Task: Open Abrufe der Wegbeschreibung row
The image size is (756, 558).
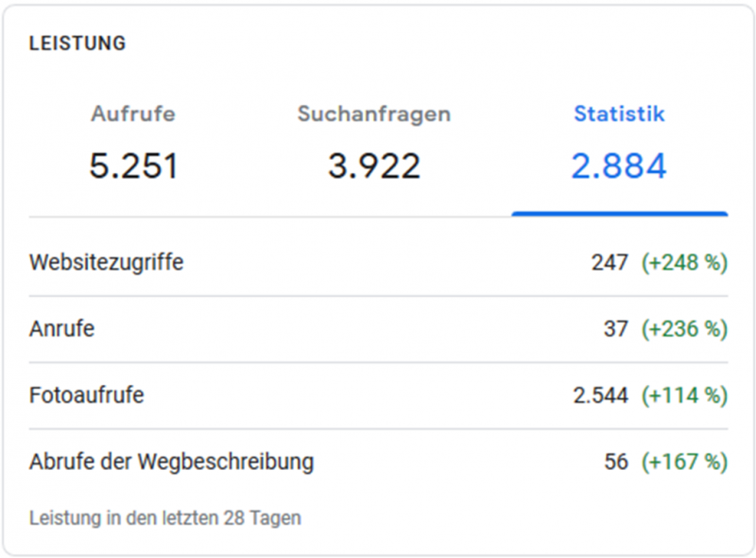Action: pos(171,462)
